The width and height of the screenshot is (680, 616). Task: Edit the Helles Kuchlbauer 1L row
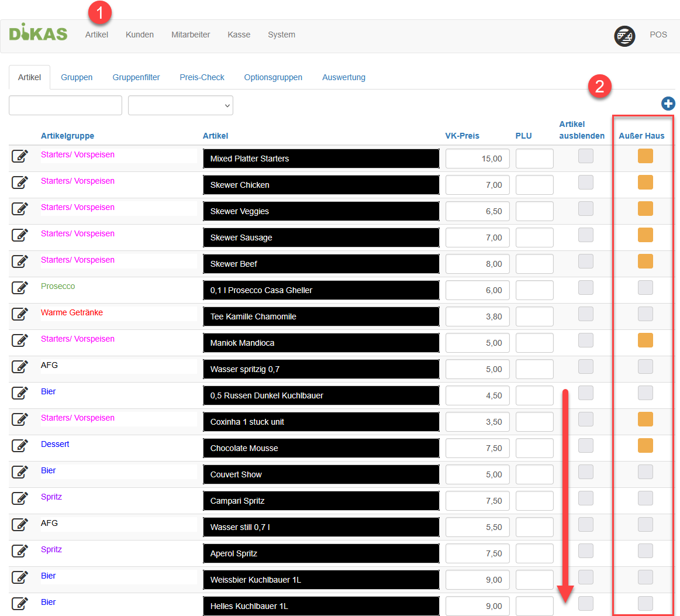click(20, 604)
